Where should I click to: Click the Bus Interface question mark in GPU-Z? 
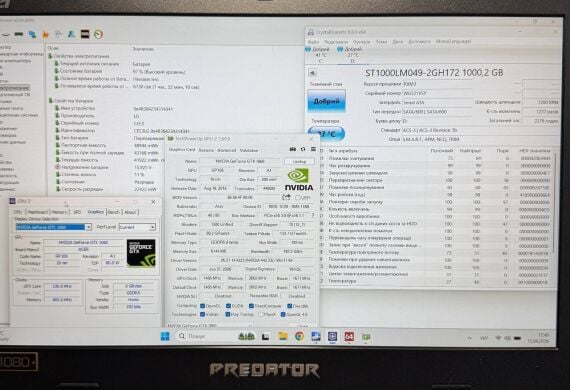(x=313, y=215)
